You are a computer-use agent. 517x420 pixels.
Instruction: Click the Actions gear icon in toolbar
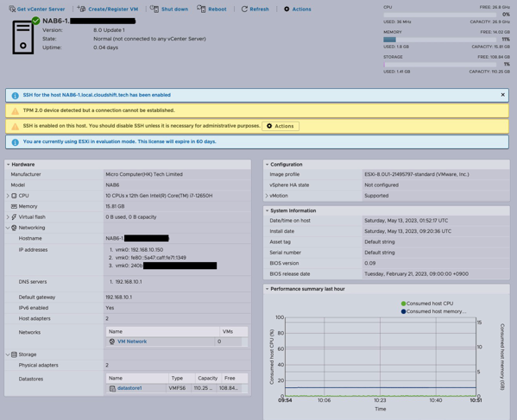click(287, 9)
